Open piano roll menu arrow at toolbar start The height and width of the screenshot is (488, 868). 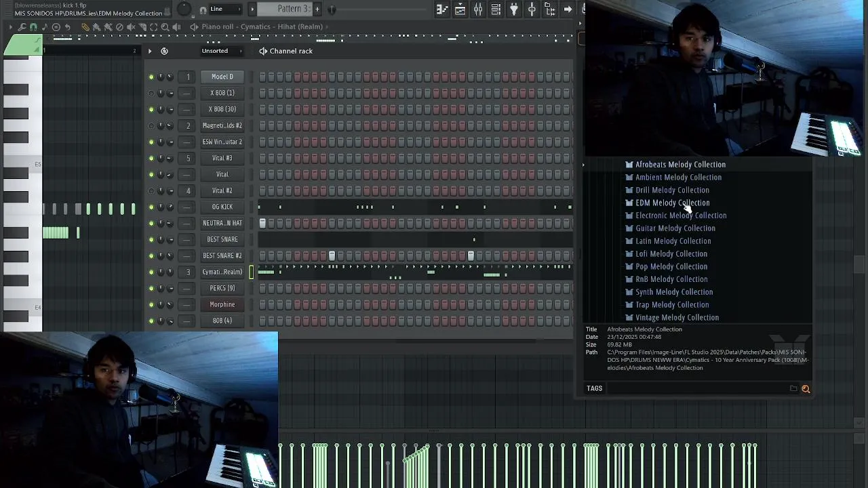tap(10, 27)
